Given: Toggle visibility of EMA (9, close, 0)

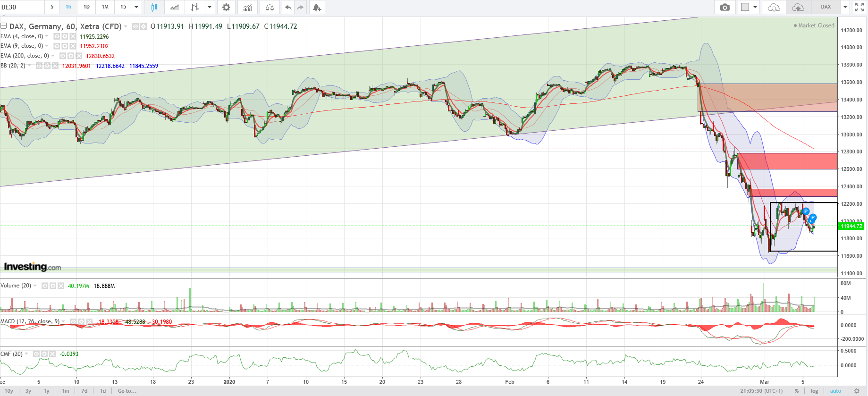Looking at the screenshot, I should (57, 46).
